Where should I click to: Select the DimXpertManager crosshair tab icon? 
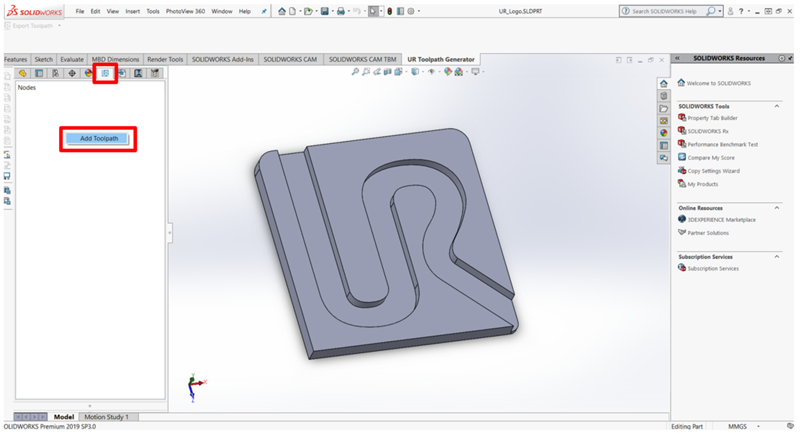(72, 73)
